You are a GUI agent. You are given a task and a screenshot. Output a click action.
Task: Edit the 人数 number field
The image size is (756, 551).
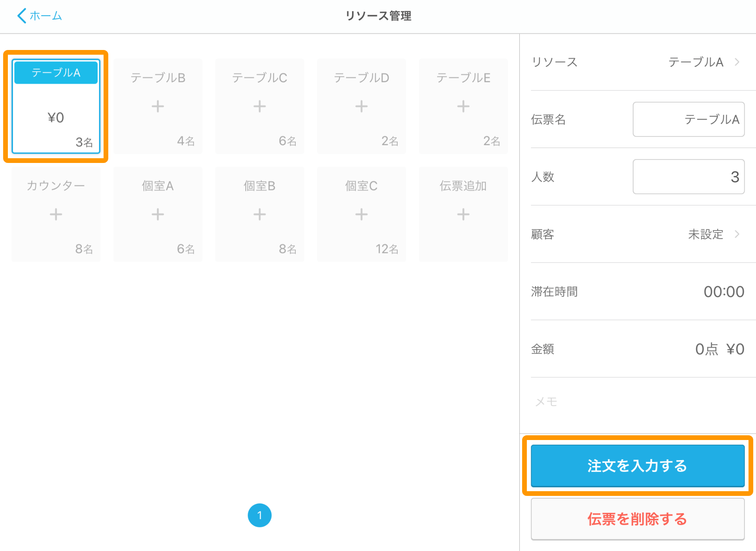click(688, 177)
